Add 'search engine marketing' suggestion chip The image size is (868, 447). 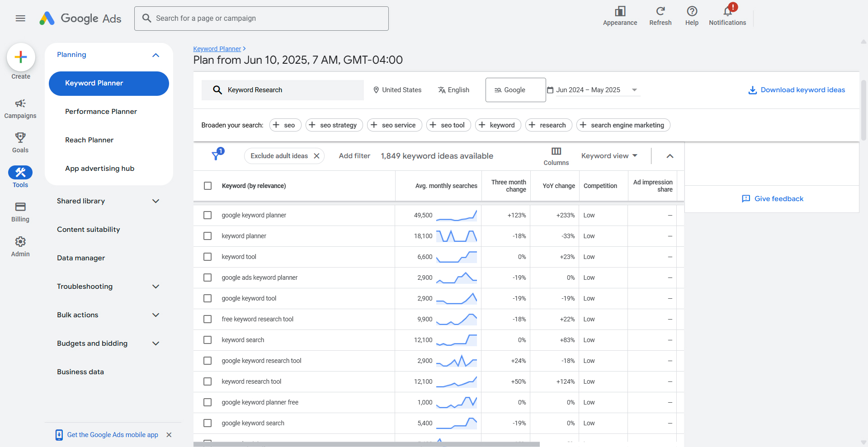tap(623, 125)
